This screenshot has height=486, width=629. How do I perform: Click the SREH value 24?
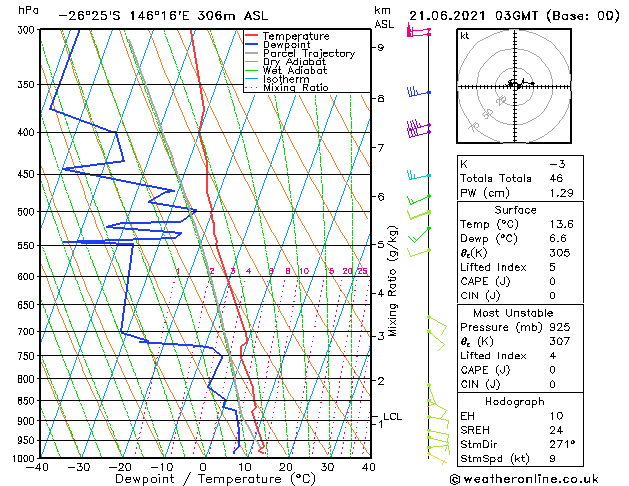556,430
